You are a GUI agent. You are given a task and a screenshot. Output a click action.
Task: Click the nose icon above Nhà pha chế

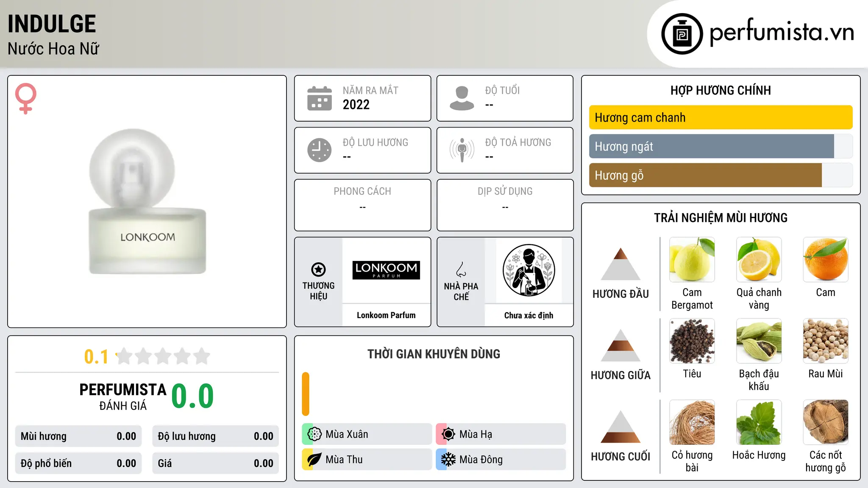[461, 269]
